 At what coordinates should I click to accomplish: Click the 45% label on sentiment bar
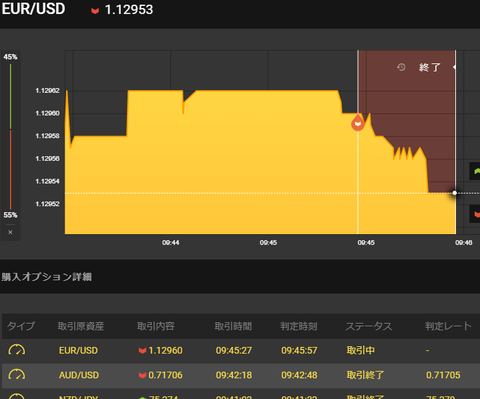(10, 57)
